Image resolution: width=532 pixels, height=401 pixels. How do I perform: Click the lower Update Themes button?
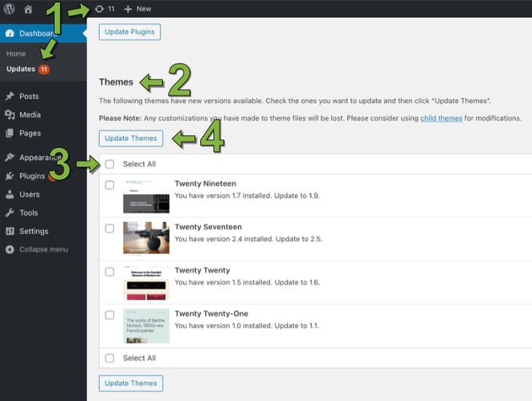click(x=131, y=383)
